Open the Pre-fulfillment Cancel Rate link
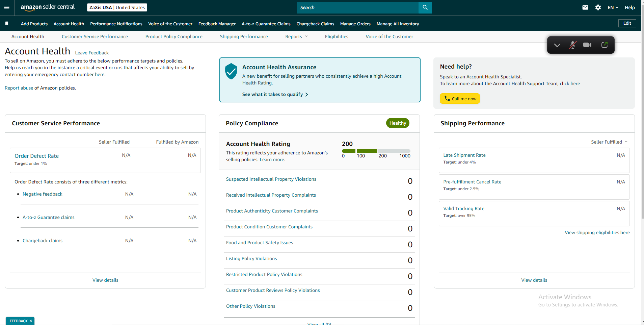The height and width of the screenshot is (325, 644). tap(472, 182)
